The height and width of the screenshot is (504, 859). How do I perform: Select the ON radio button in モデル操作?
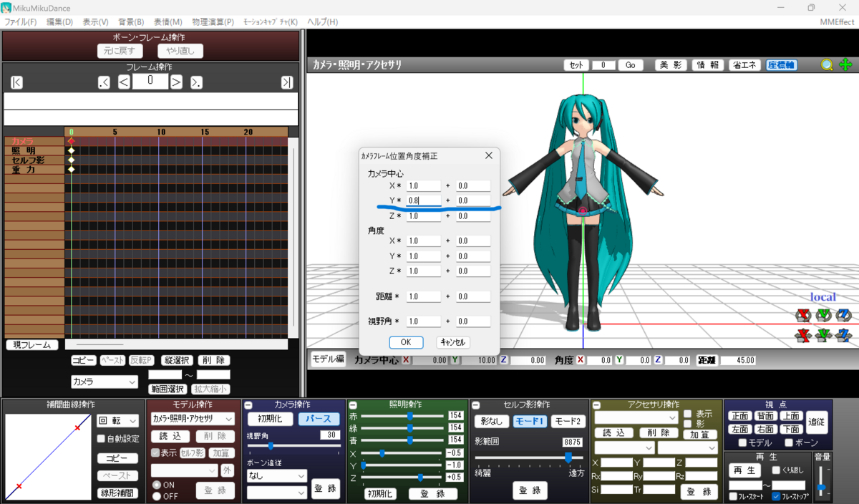tap(157, 485)
